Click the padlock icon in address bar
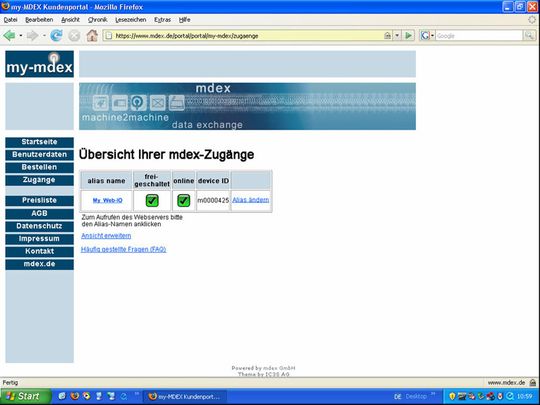The image size is (540, 405). pos(387,35)
